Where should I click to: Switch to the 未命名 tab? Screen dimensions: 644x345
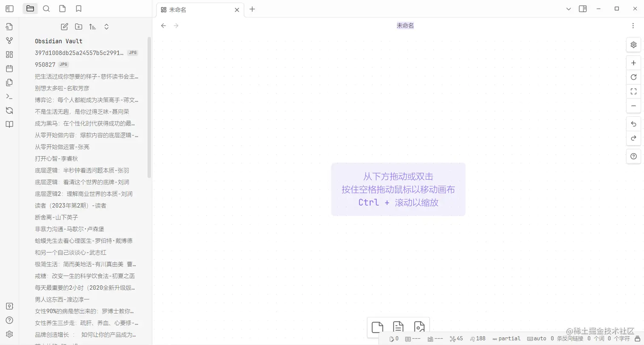pyautogui.click(x=200, y=9)
